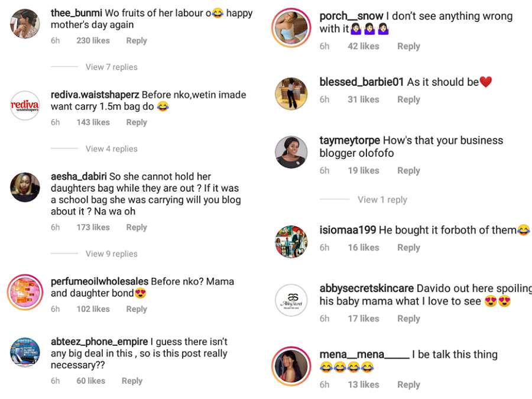Reply to thee_bunmi's comment
The height and width of the screenshot is (399, 532).
click(137, 41)
